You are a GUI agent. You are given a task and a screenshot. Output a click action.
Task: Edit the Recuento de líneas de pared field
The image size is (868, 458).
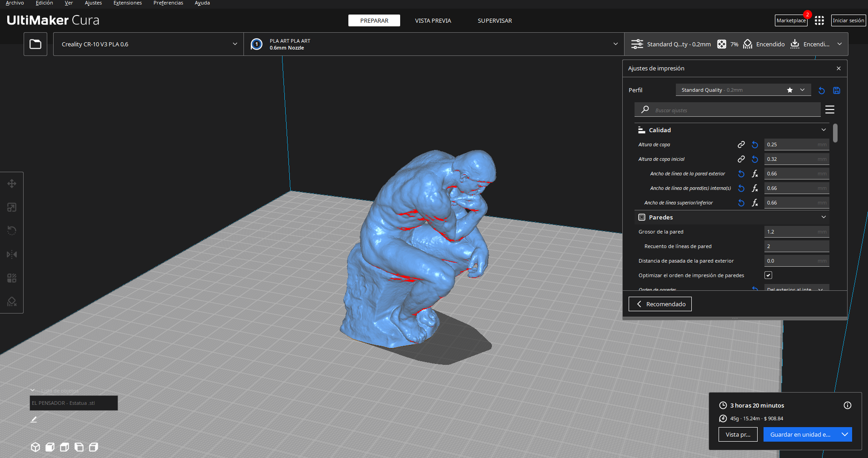pos(797,246)
